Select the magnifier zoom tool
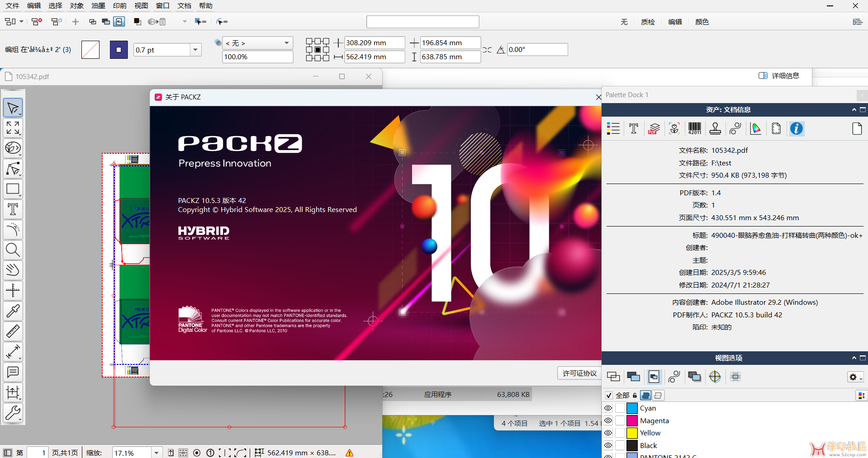Screen dimensions: 868x458 pyautogui.click(x=13, y=250)
